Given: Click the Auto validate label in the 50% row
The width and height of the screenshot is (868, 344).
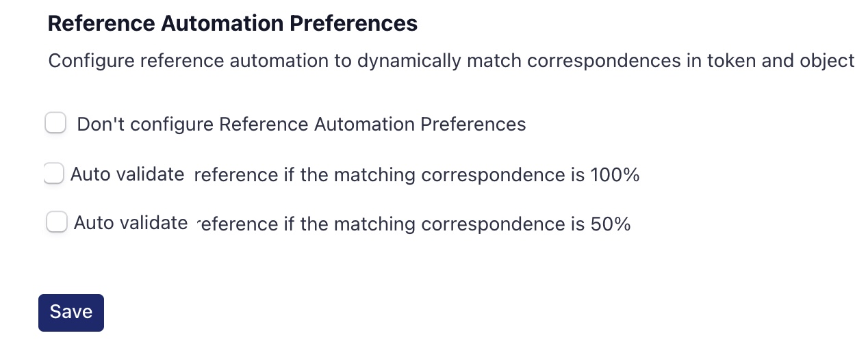Looking at the screenshot, I should (x=131, y=223).
